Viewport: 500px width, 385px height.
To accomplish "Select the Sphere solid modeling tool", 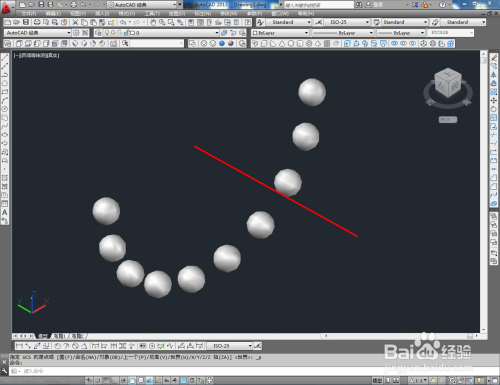I will pos(291,44).
